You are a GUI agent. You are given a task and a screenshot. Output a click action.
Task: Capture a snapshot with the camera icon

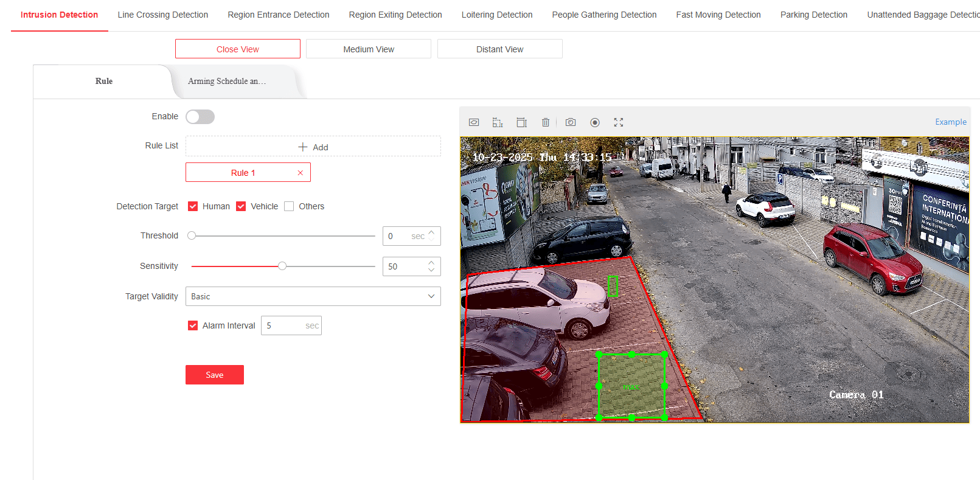point(571,122)
